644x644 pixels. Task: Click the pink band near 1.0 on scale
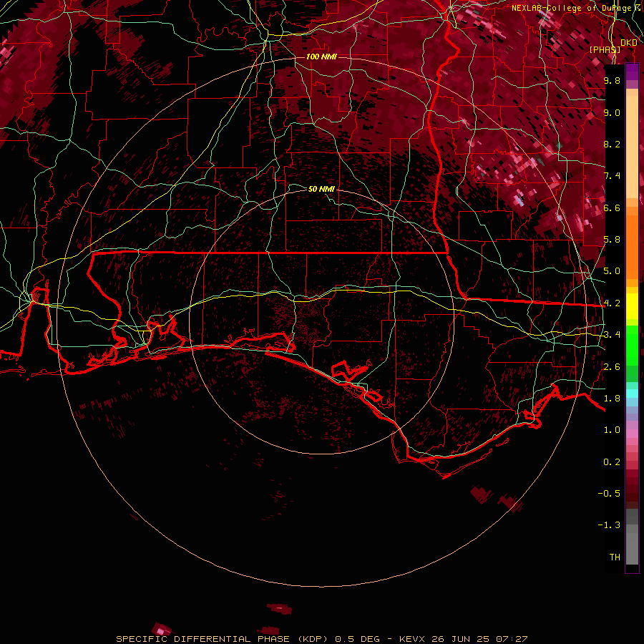[632, 434]
